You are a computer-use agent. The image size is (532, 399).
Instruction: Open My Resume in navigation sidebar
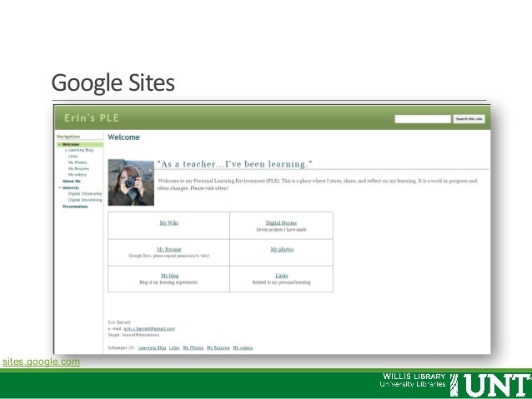pos(78,169)
